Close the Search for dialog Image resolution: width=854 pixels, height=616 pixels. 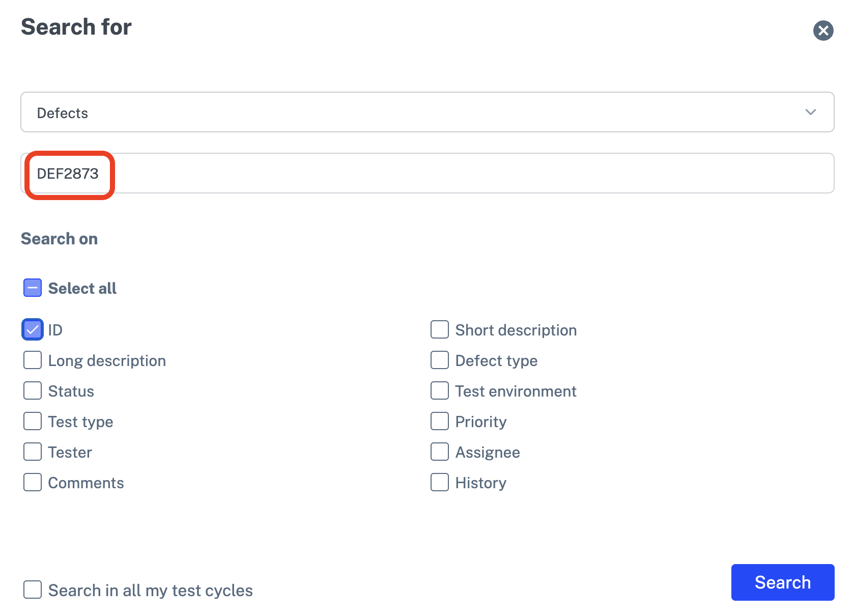pos(823,31)
